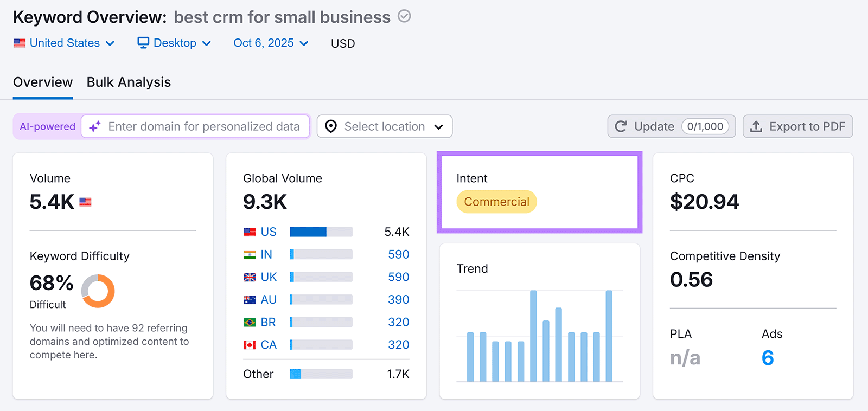Expand the Desktop device dropdown
The image size is (868, 411).
[175, 43]
